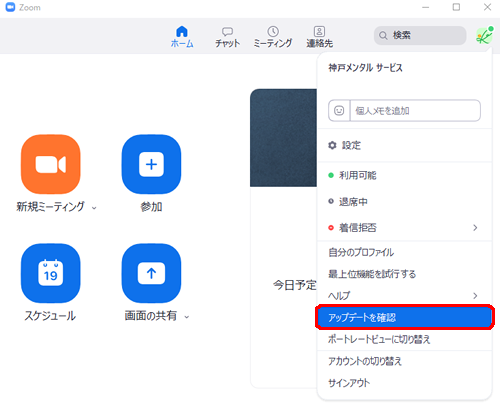Expand the share screen options arrow
This screenshot has height=407, width=500.
click(187, 317)
